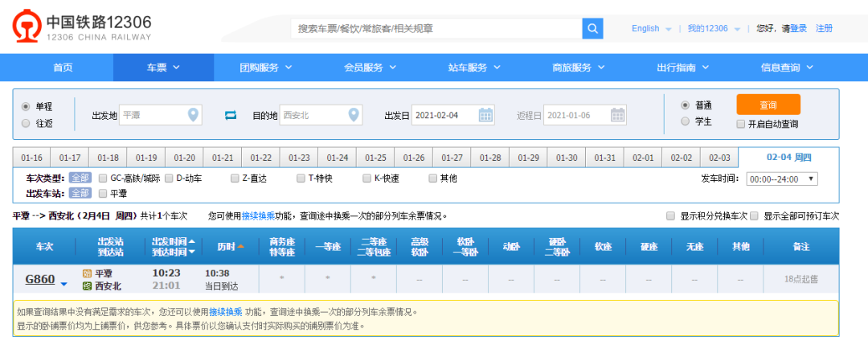Click location pin in destination field
Image resolution: width=868 pixels, height=341 pixels.
(354, 115)
